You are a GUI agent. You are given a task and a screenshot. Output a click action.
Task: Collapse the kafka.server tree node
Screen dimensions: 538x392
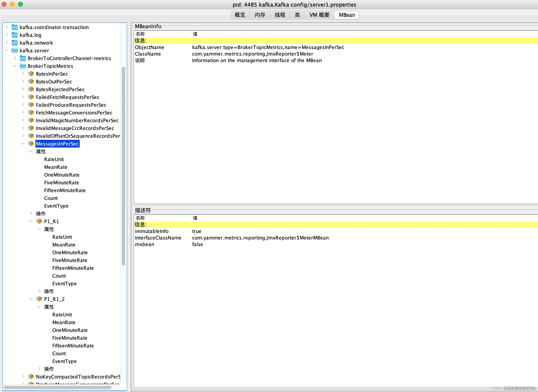tap(7, 50)
